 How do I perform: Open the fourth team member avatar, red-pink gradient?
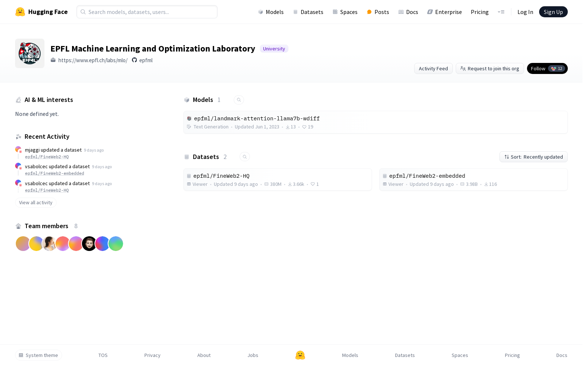tap(62, 244)
